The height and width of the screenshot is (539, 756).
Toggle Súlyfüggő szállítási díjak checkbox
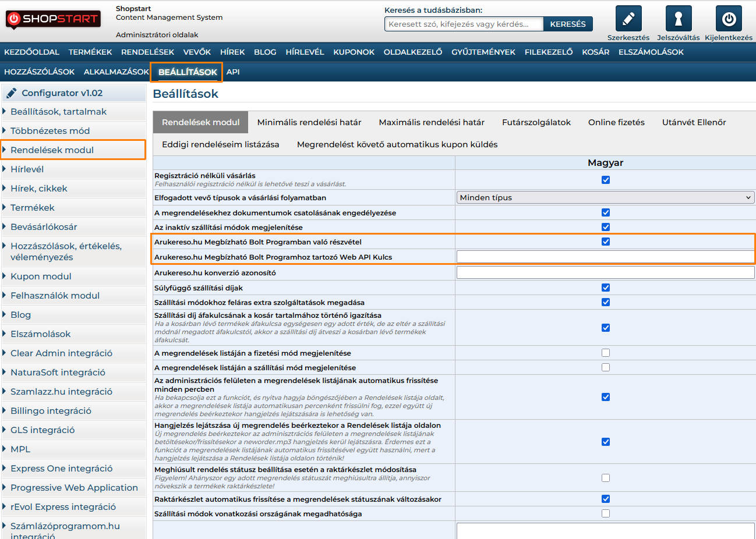click(x=606, y=288)
